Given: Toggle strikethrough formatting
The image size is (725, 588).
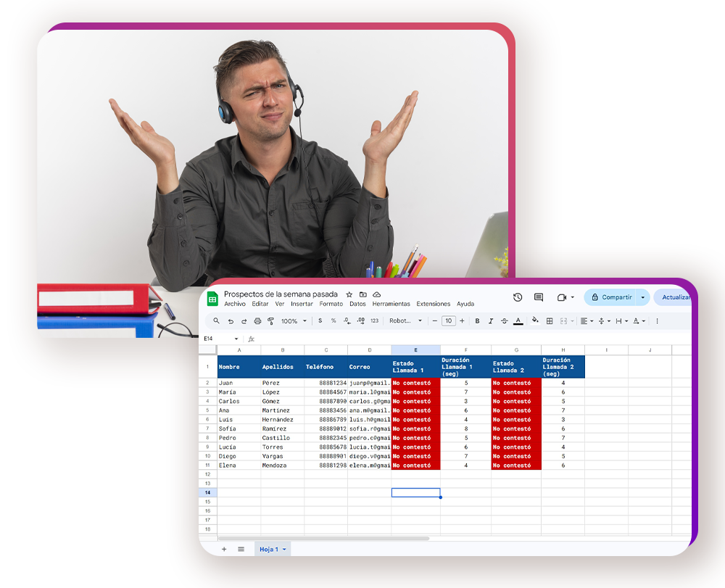Looking at the screenshot, I should click(504, 321).
